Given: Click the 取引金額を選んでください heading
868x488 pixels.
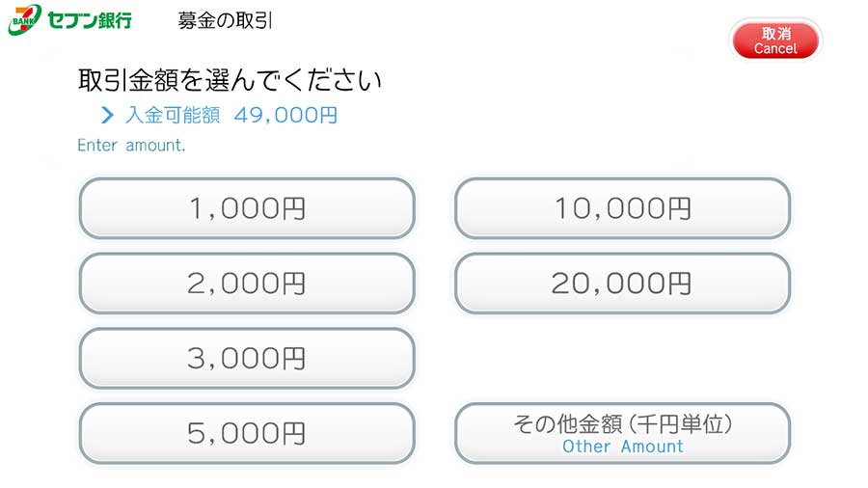Looking at the screenshot, I should 230,80.
